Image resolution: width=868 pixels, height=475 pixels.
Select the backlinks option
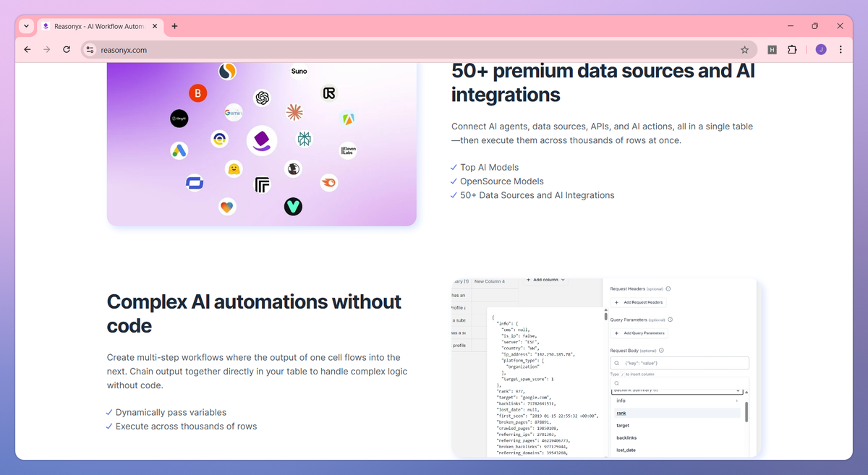pos(626,437)
